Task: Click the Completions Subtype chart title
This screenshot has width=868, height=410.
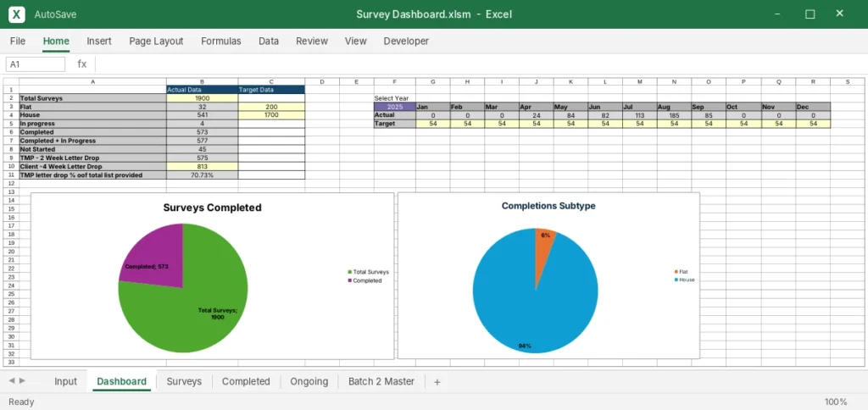Action: coord(548,206)
